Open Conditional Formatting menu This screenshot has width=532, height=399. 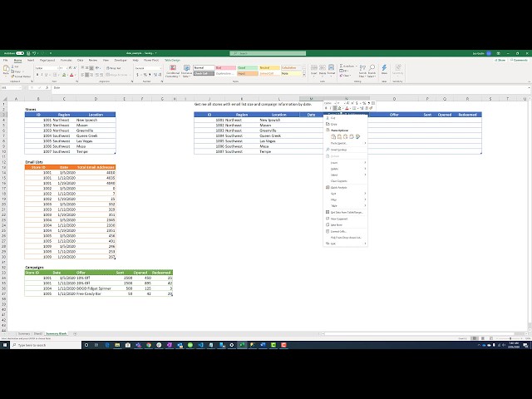(x=172, y=71)
